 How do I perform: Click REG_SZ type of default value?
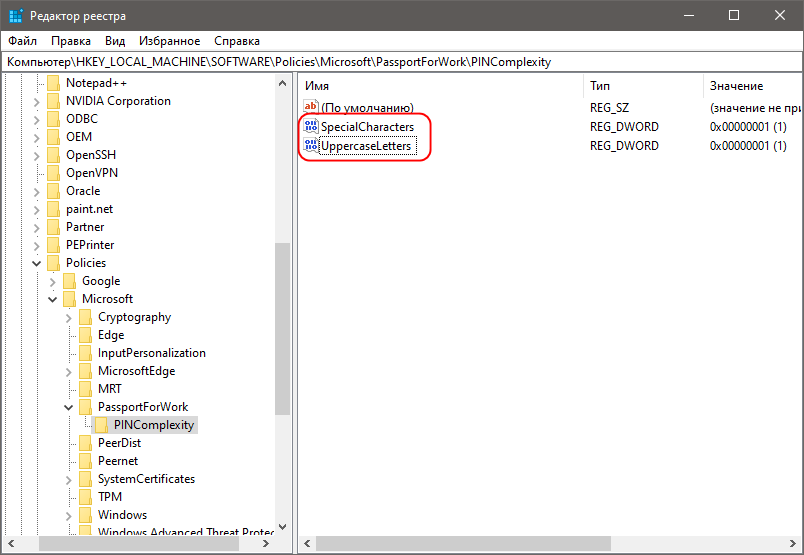609,108
